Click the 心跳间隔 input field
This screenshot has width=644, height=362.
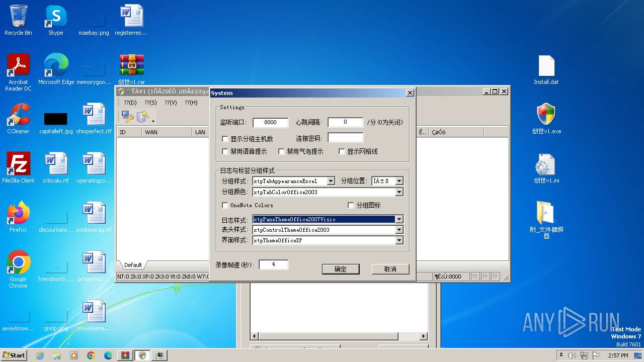[x=345, y=122]
